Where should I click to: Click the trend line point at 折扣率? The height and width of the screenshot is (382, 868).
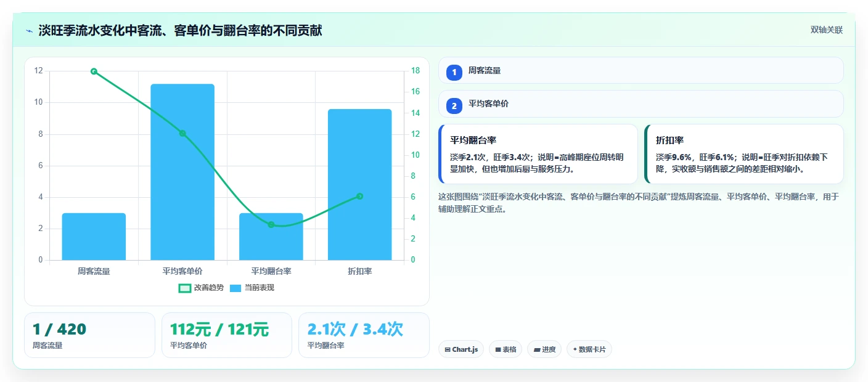pyautogui.click(x=360, y=197)
